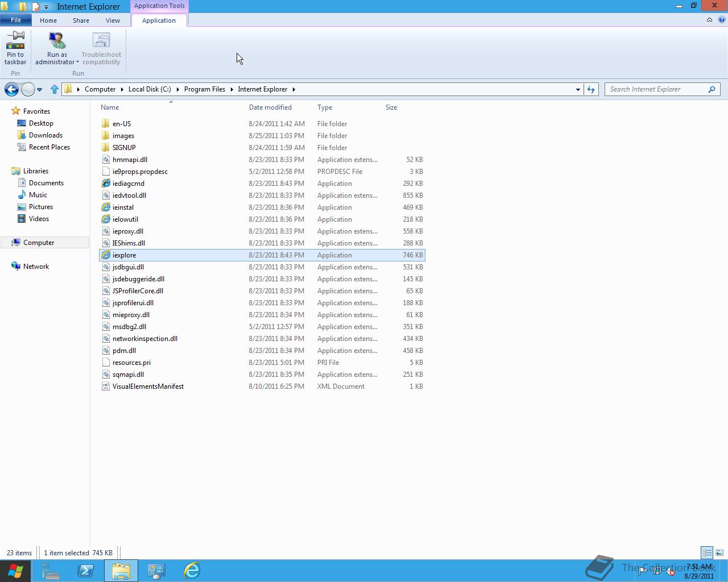Image resolution: width=728 pixels, height=582 pixels.
Task: Select jsdebuggeride.dll file
Action: coord(262,279)
